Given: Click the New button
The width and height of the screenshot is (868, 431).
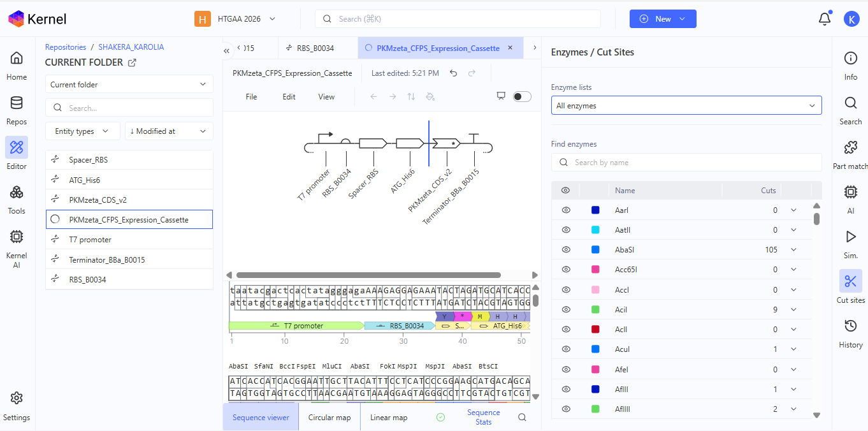Looking at the screenshot, I should [663, 19].
